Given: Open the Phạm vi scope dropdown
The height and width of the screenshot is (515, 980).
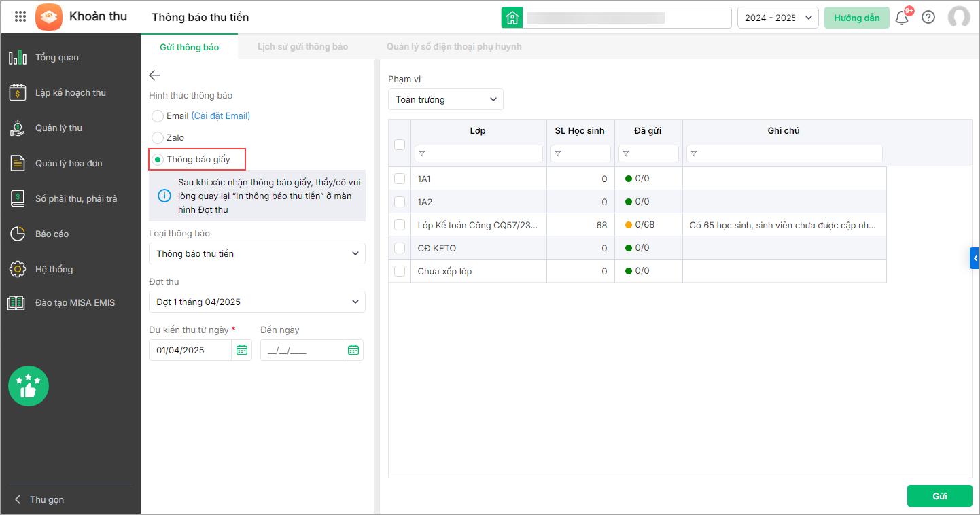Looking at the screenshot, I should tap(446, 99).
